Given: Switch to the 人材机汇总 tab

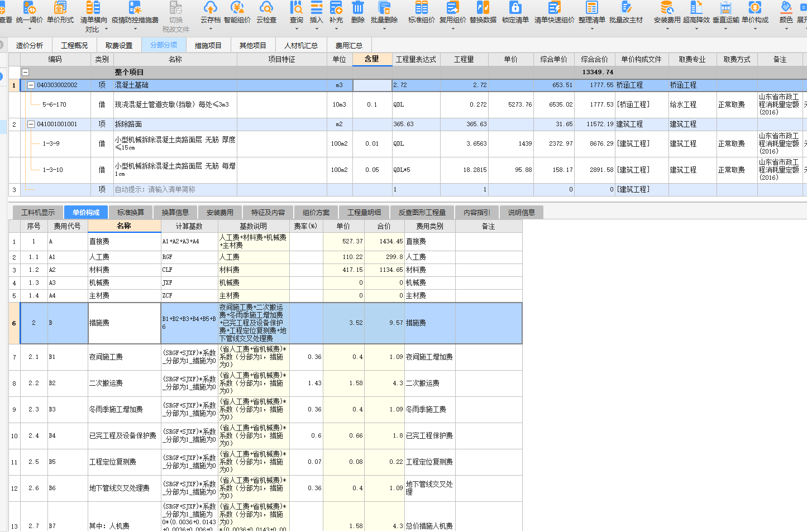Looking at the screenshot, I should click(x=301, y=45).
